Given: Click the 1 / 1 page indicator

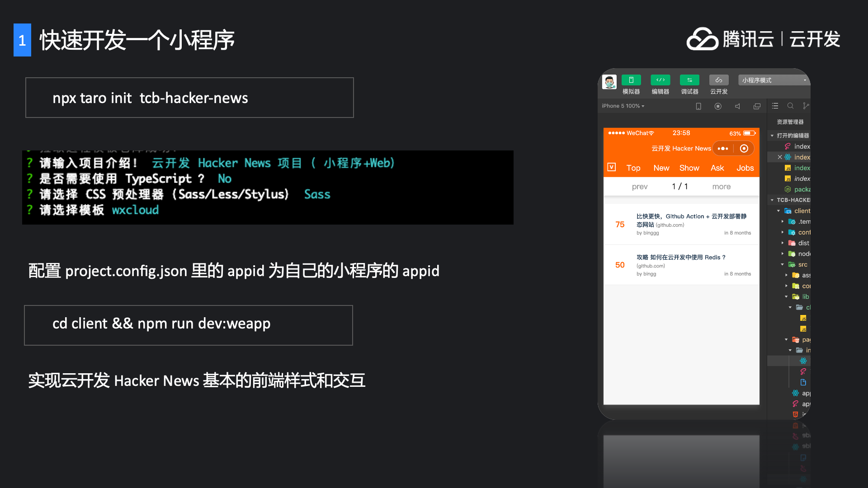Looking at the screenshot, I should click(680, 187).
